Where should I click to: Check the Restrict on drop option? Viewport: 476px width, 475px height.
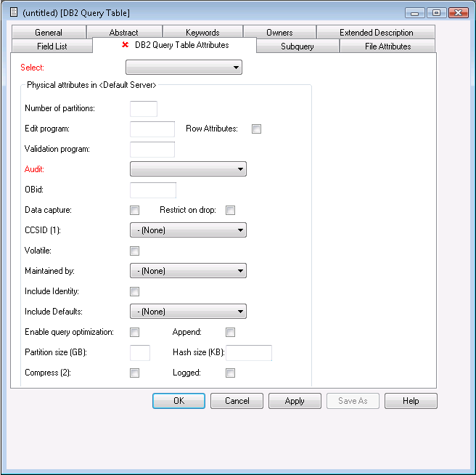point(230,211)
